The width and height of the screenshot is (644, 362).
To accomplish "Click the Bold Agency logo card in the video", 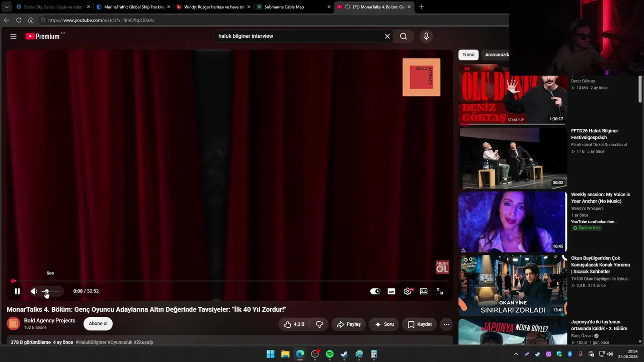I will [x=422, y=77].
